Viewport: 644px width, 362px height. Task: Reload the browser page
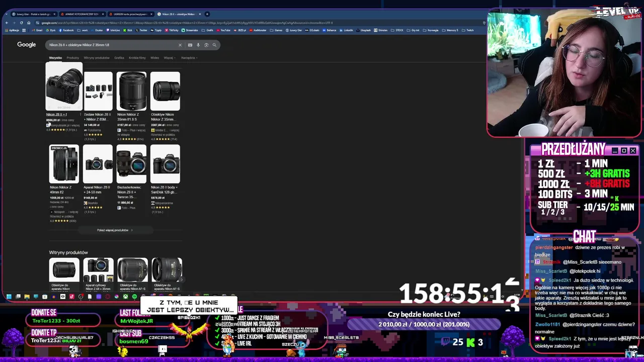pyautogui.click(x=21, y=23)
